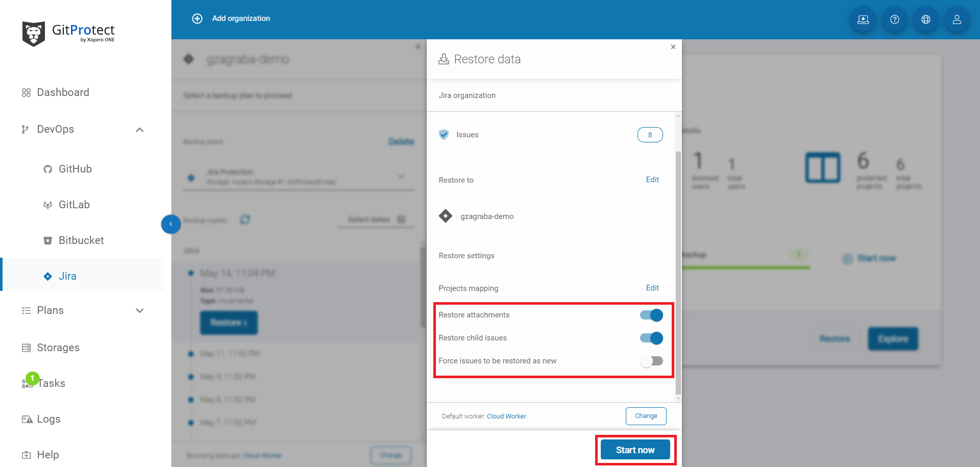The image size is (980, 467).
Task: Open the user account profile icon
Action: (x=957, y=19)
